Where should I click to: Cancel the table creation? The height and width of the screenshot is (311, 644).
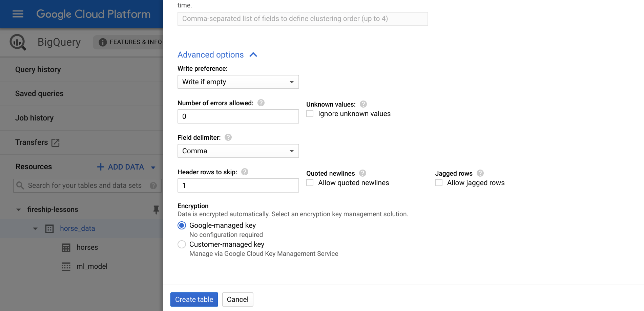pyautogui.click(x=237, y=299)
